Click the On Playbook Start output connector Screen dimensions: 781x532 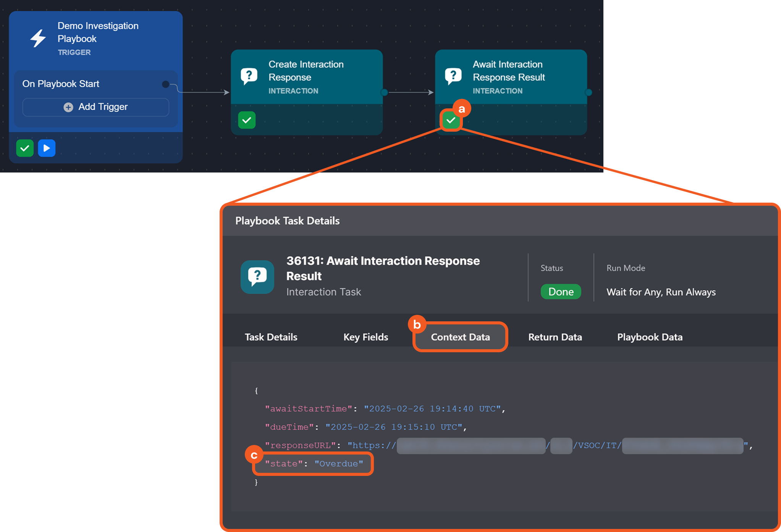[165, 84]
